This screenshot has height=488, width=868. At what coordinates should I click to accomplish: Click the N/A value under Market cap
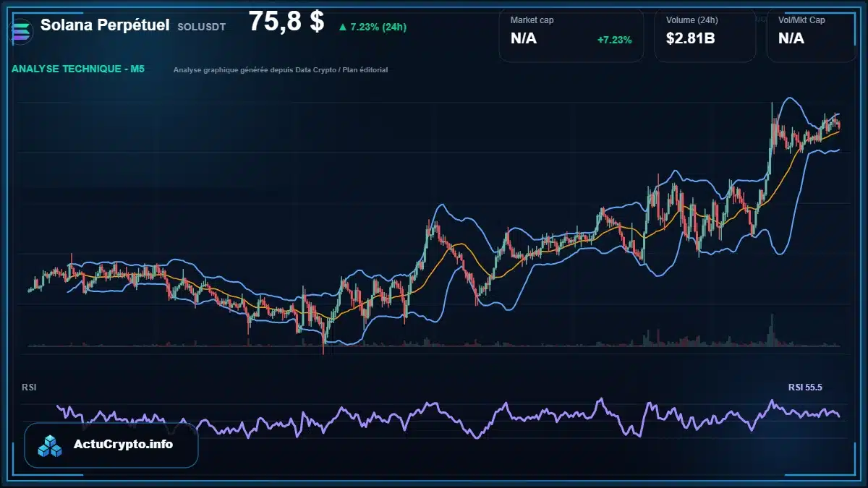(524, 39)
